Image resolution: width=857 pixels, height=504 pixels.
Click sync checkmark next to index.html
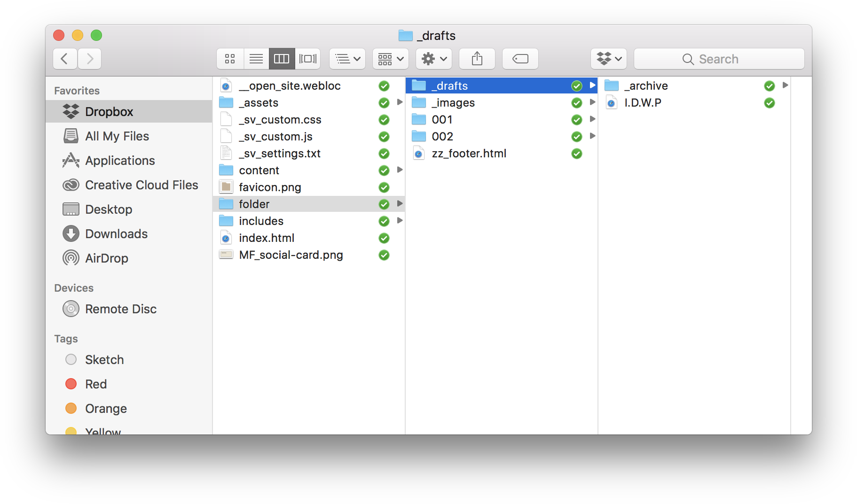[384, 238]
